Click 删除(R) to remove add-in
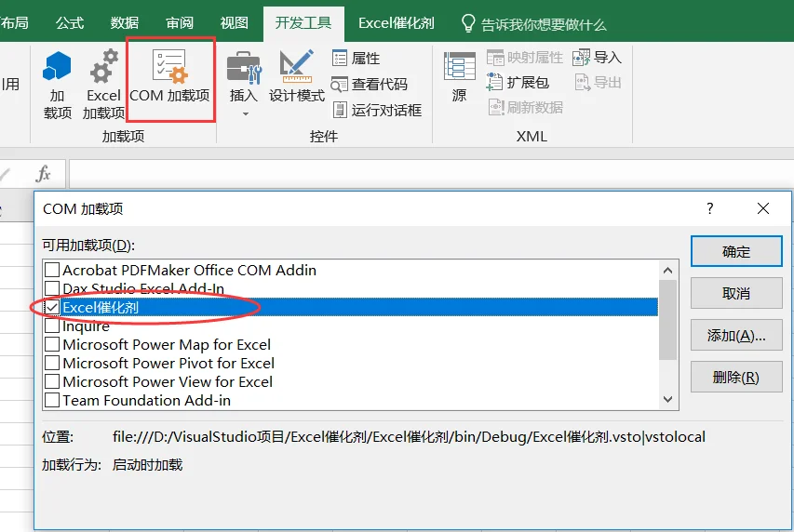This screenshot has height=532, width=794. point(736,377)
